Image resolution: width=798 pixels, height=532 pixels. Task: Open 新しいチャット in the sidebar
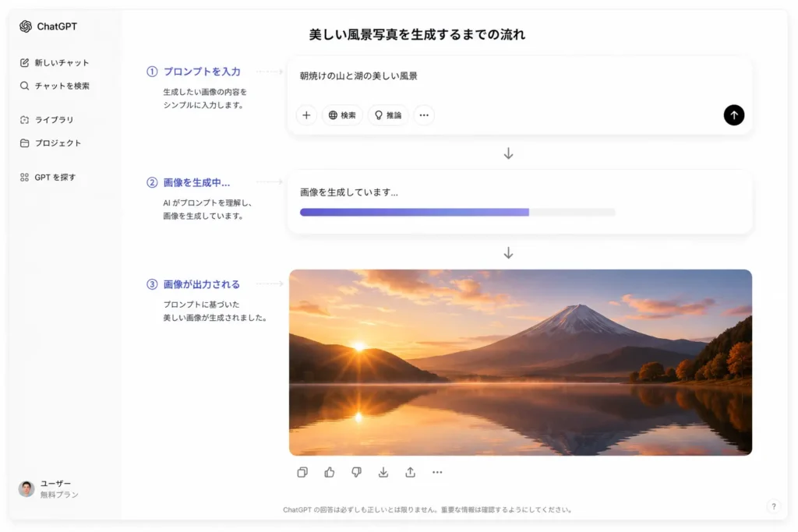click(x=55, y=62)
